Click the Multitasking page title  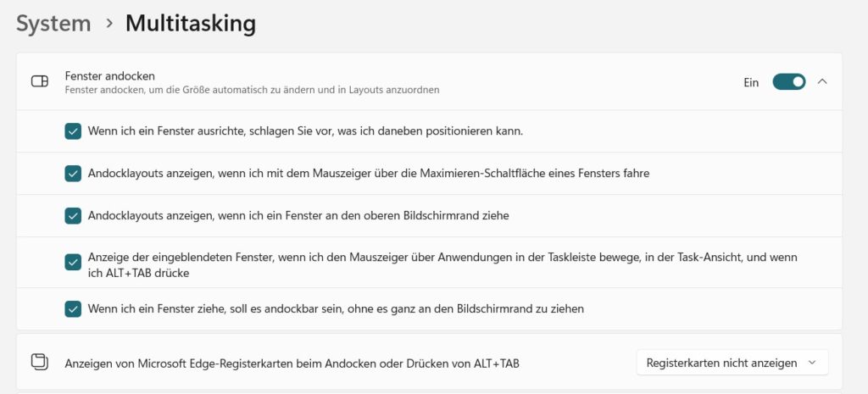(x=191, y=23)
